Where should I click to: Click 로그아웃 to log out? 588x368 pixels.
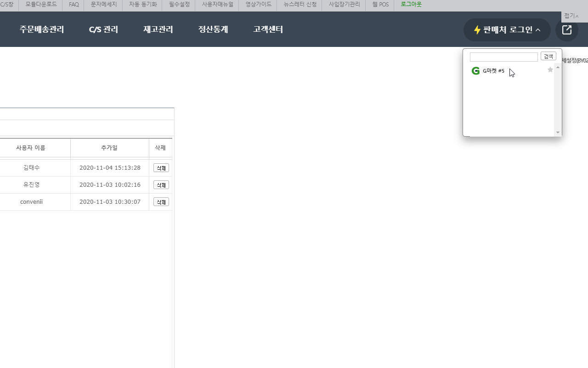[411, 4]
